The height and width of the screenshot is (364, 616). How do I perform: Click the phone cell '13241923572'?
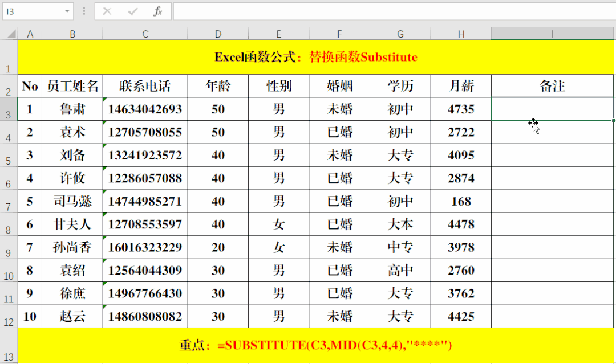(x=145, y=156)
